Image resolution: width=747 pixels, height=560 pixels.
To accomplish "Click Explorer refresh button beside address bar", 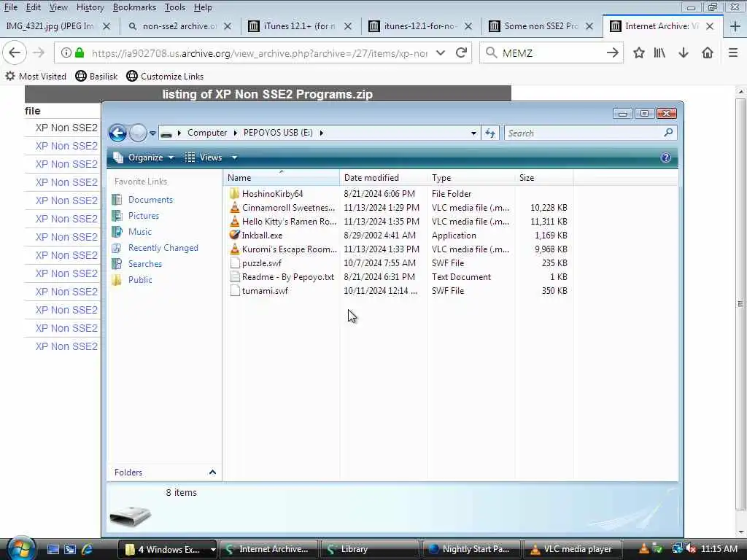I will (x=489, y=133).
